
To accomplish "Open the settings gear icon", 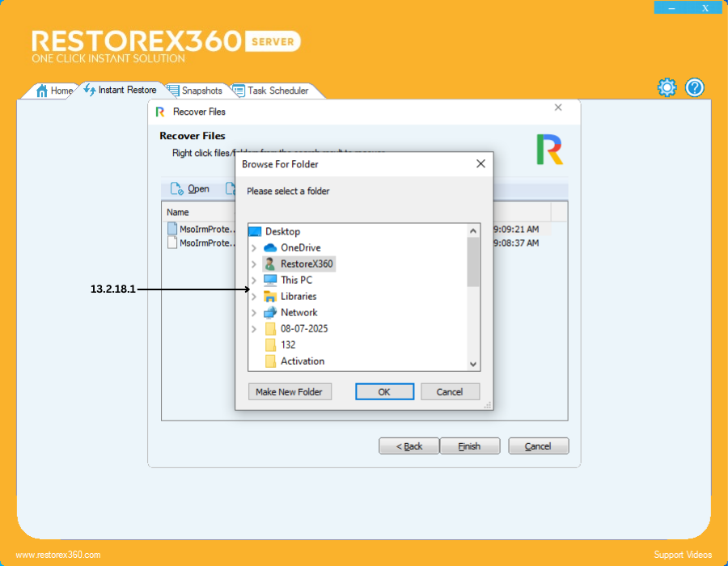I will tap(667, 87).
